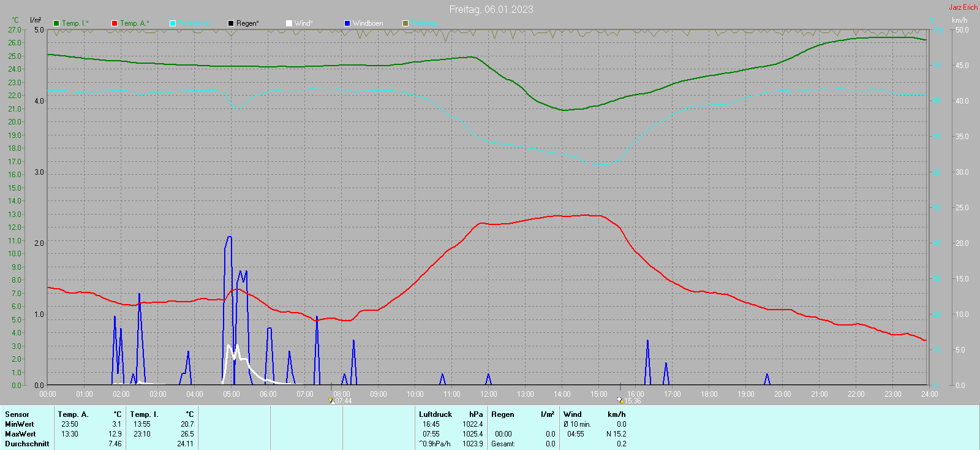
Task: Click the minimum pressure value '1022.4'
Action: (x=473, y=424)
